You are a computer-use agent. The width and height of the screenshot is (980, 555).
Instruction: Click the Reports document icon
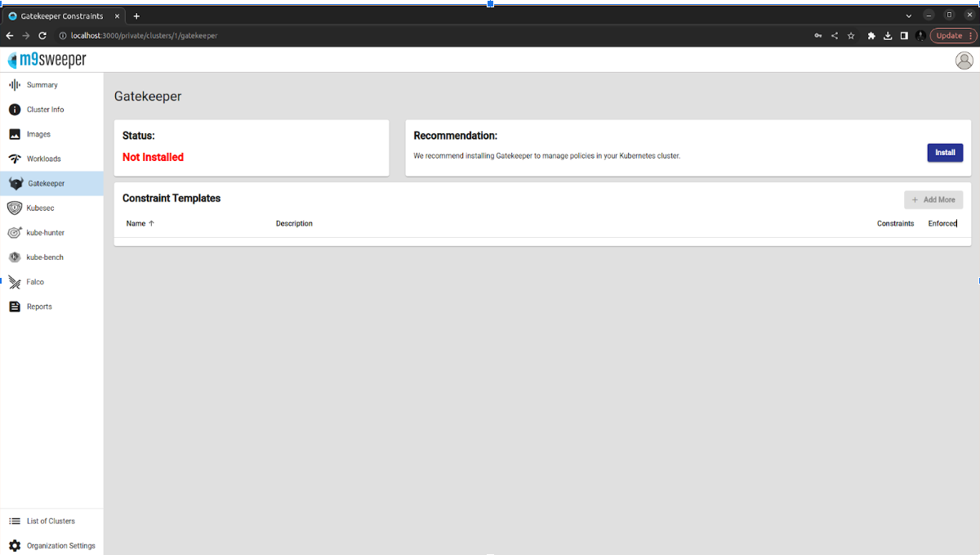(14, 307)
